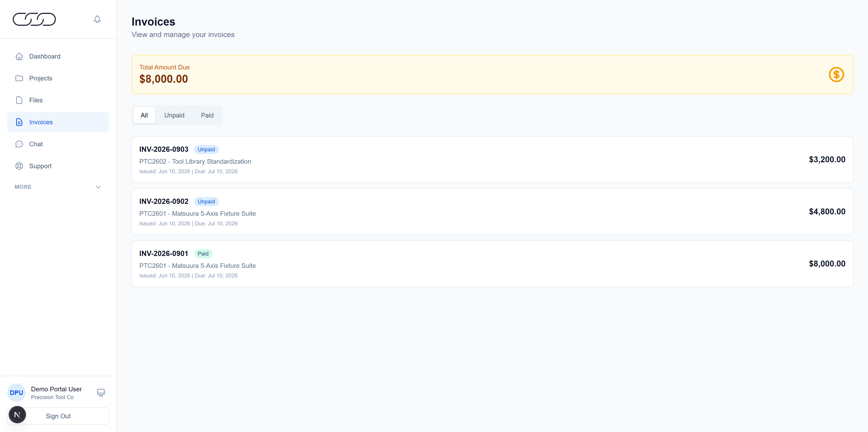868x432 pixels.
Task: Open the Projects page
Action: tap(58, 78)
